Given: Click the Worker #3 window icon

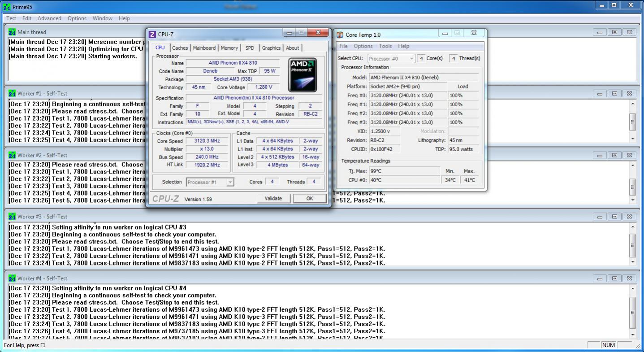Looking at the screenshot, I should tap(12, 217).
